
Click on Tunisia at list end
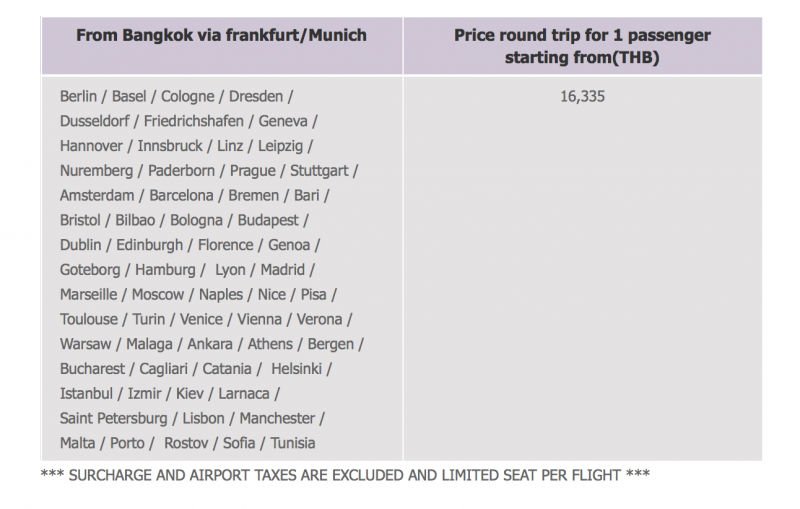(x=292, y=443)
